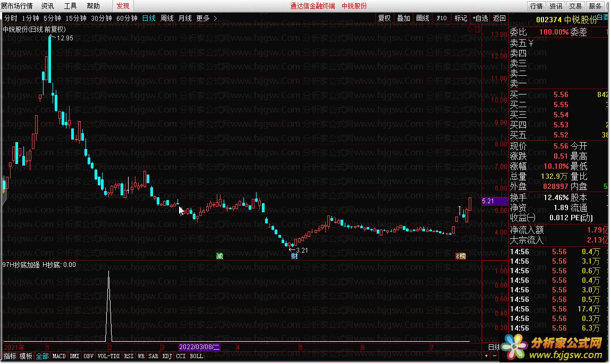The width and height of the screenshot is (611, 364).
Task: Switch indicator to VOL-TDX
Action: (x=109, y=356)
